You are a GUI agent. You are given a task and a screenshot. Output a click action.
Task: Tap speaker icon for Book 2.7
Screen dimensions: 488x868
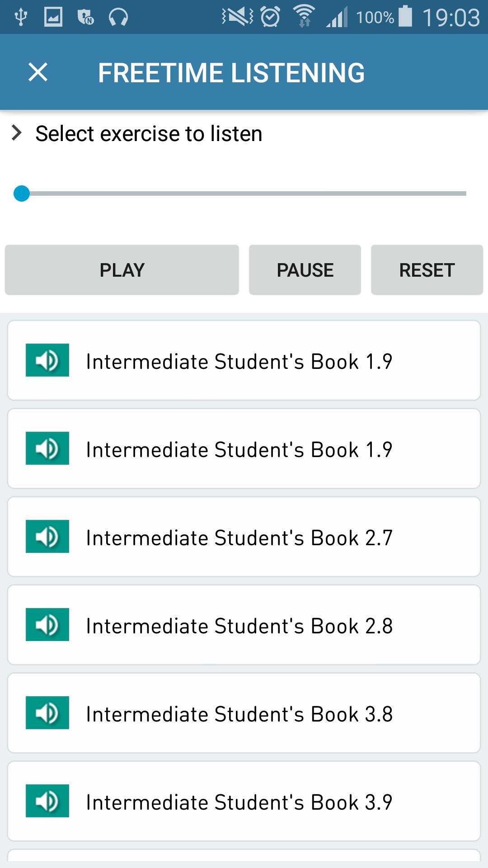pyautogui.click(x=47, y=537)
